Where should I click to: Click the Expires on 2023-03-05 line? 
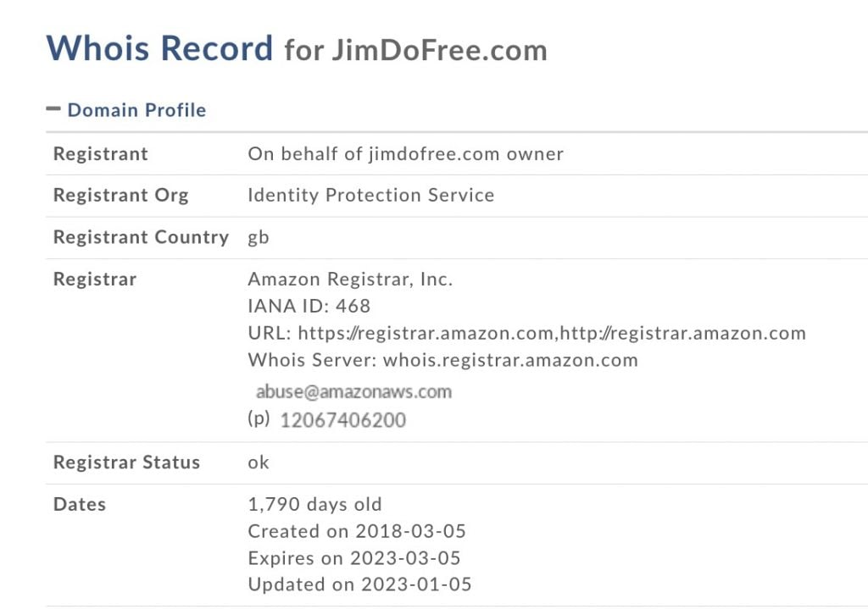pyautogui.click(x=356, y=558)
